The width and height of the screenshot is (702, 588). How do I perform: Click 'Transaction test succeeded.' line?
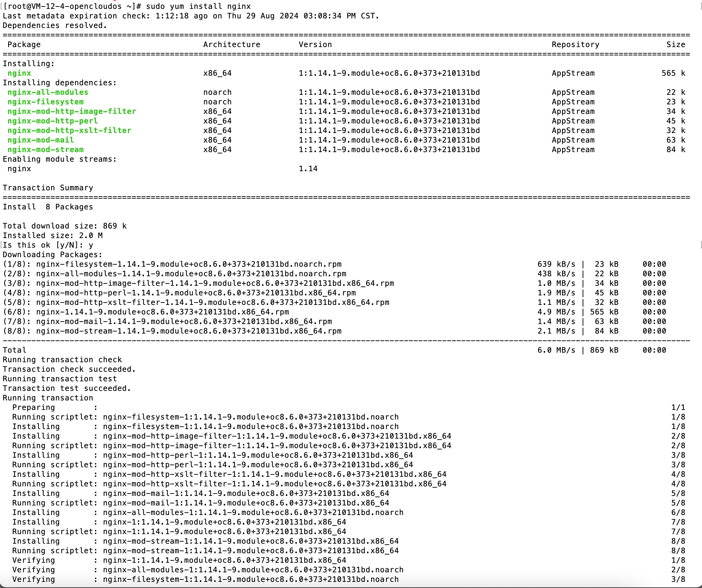(x=67, y=388)
